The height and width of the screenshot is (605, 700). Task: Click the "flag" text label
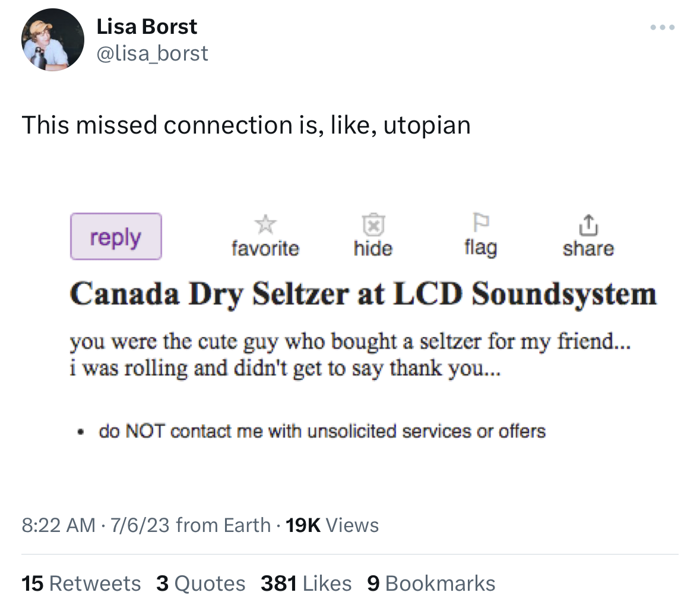480,247
